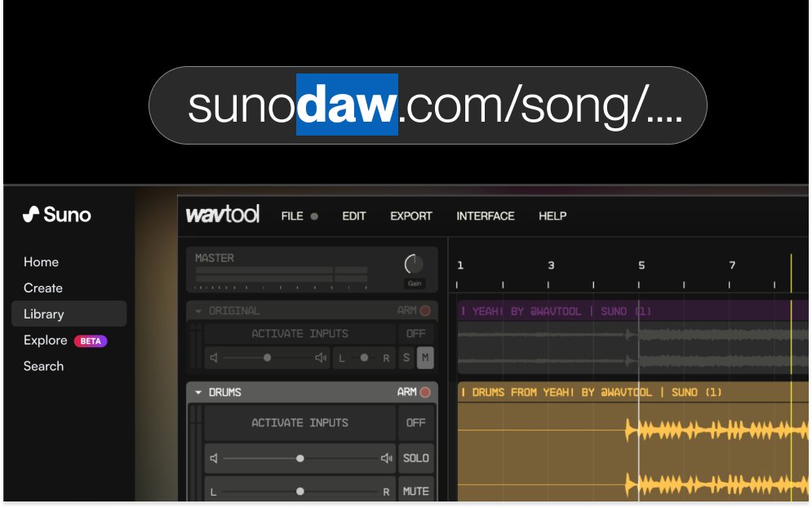This screenshot has height=508, width=812.
Task: Click the Gain label under the knob
Action: click(x=415, y=283)
